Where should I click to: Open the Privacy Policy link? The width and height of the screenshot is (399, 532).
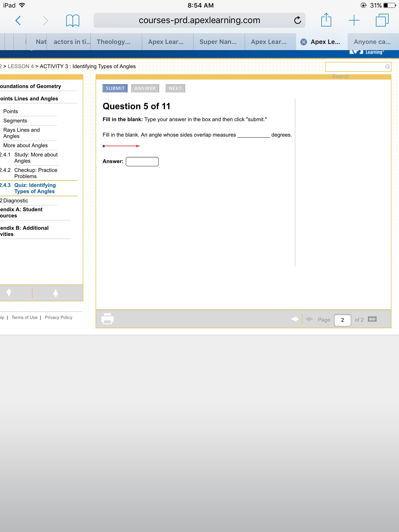point(58,317)
